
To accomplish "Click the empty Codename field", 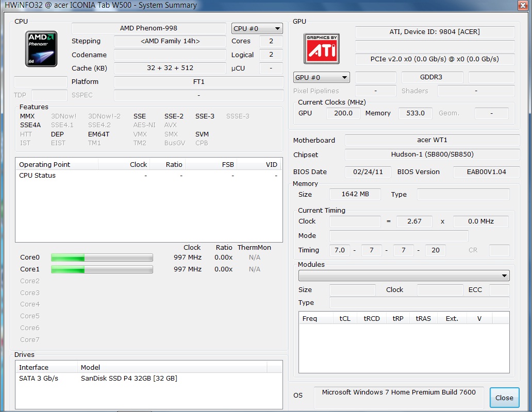I will pos(170,55).
